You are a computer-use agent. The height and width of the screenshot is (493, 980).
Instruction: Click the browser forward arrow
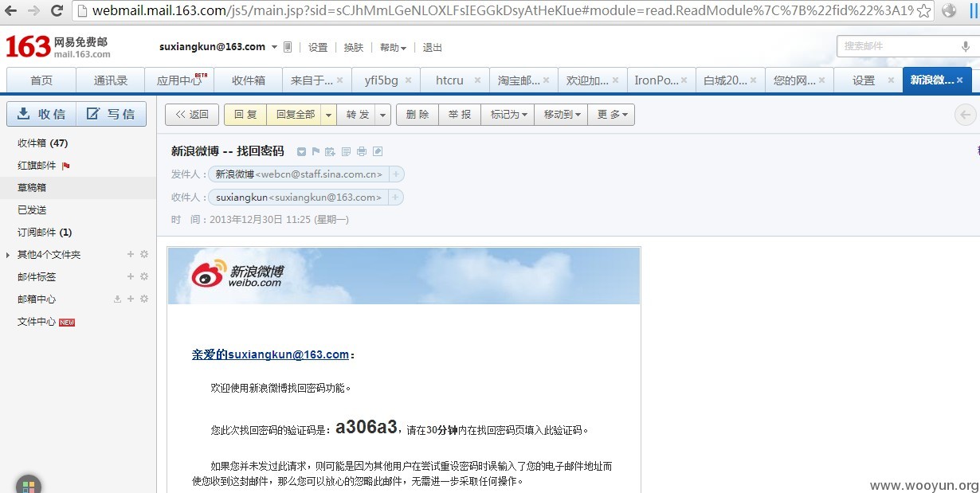(33, 11)
